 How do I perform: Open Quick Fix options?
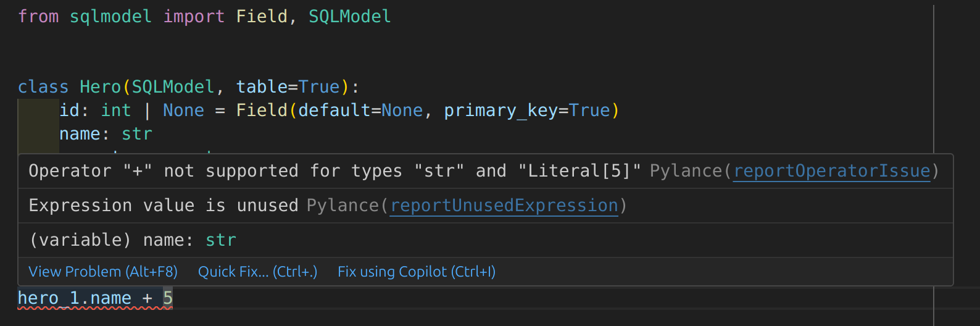click(x=257, y=272)
